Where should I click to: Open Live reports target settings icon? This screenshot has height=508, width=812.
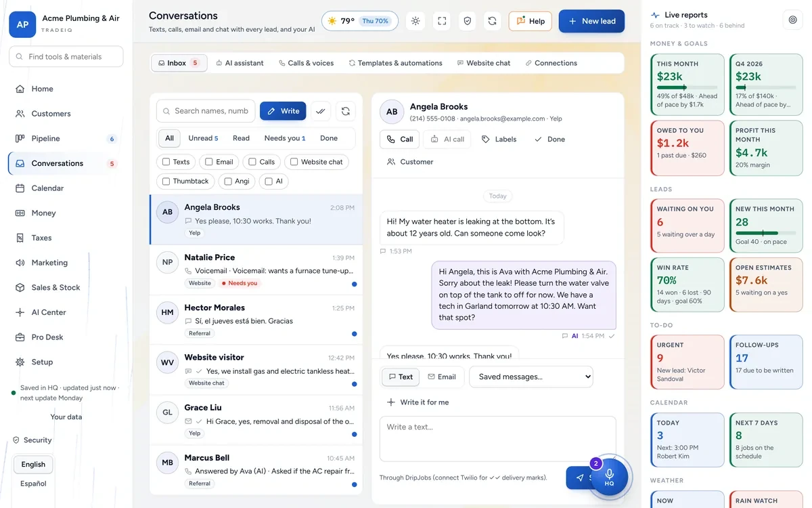(x=792, y=20)
